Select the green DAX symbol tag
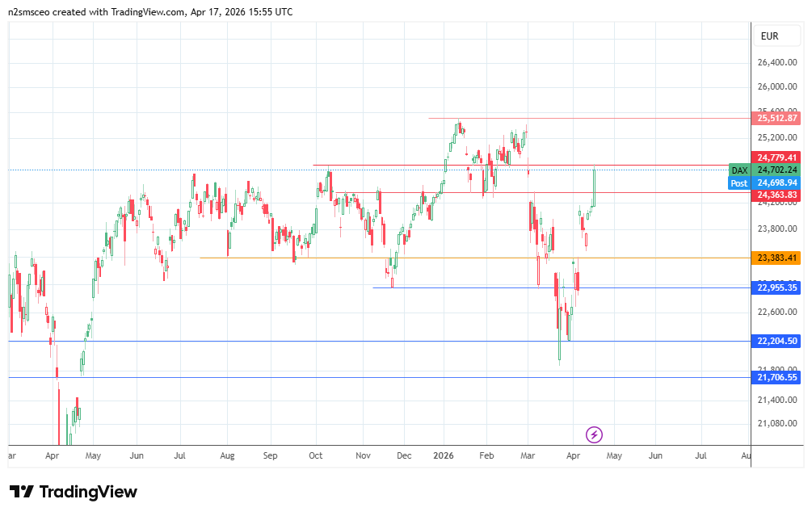 point(738,170)
